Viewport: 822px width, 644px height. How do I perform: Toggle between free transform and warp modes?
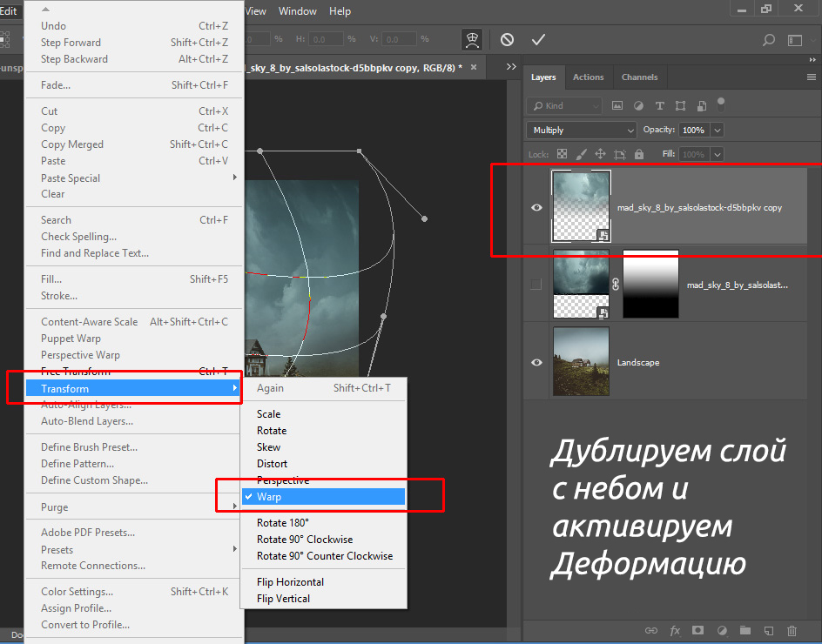click(x=472, y=39)
